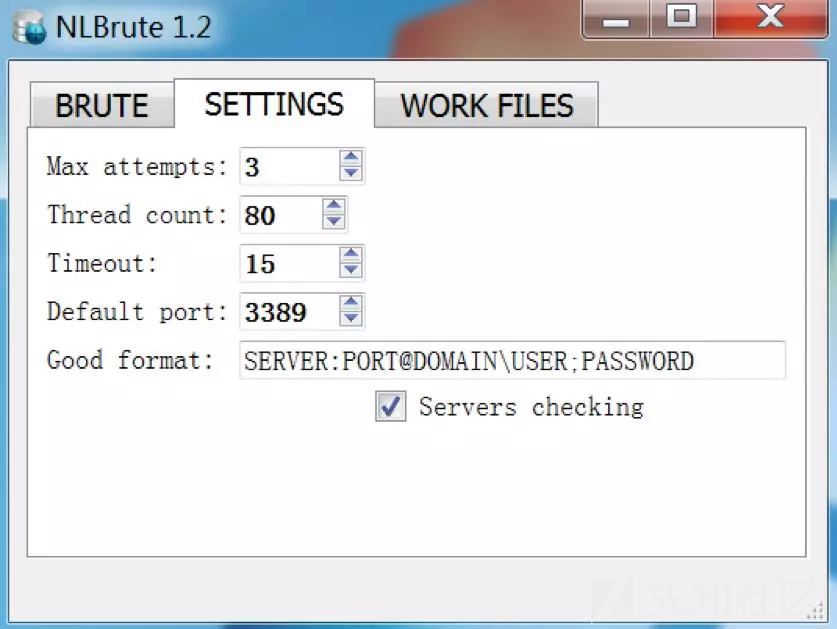837x629 pixels.
Task: Increment the Timeout value up arrow
Action: pos(350,255)
